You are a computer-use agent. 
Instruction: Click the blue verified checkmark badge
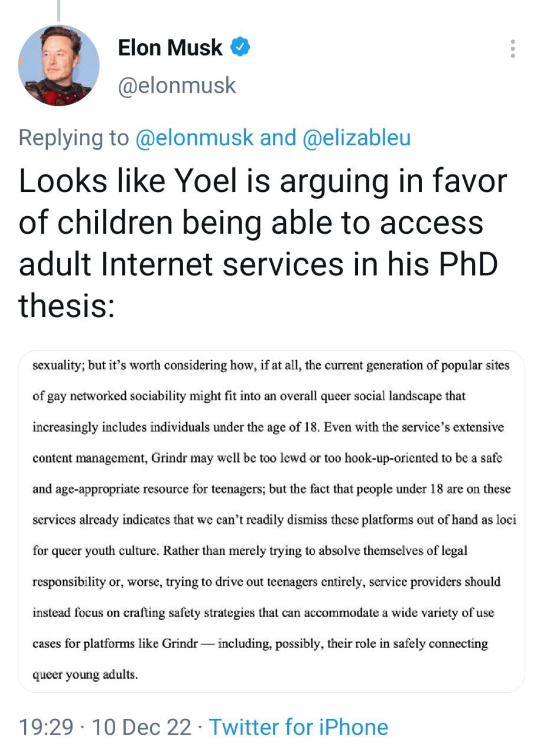pos(240,47)
